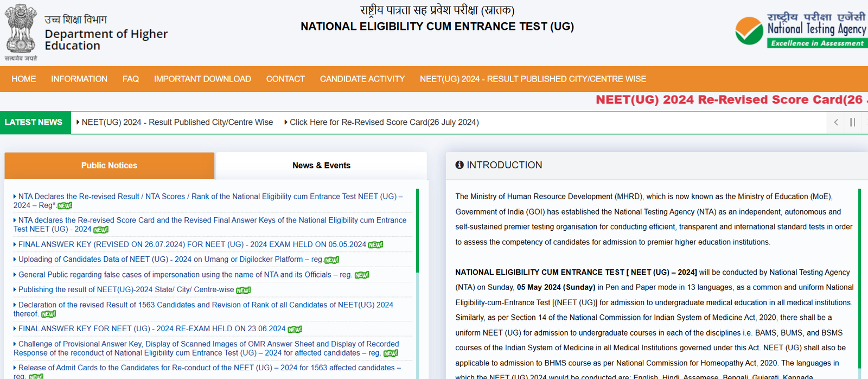
Task: Switch to the Public Notices tab
Action: pos(110,166)
